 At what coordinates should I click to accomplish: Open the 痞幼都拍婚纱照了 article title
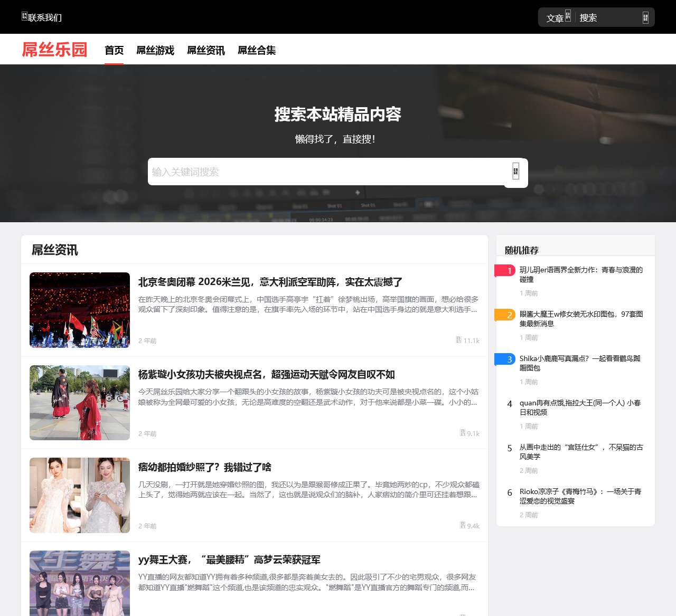click(x=205, y=467)
